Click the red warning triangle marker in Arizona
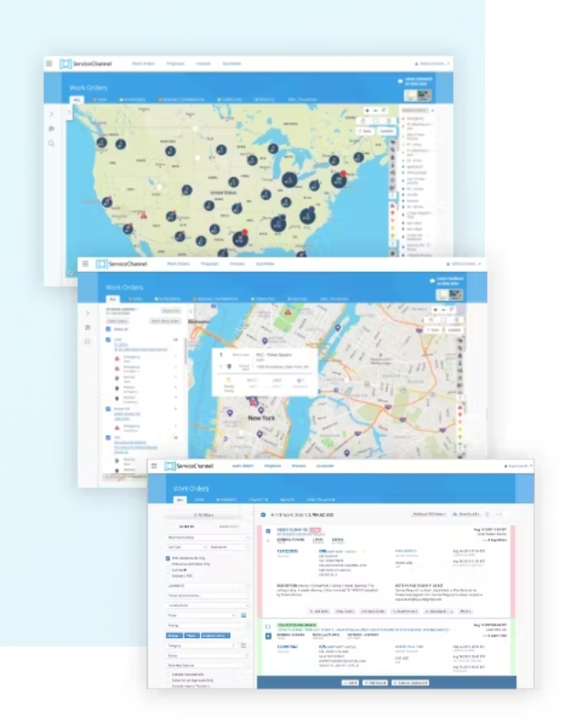This screenshot has width=571, height=728. [144, 216]
